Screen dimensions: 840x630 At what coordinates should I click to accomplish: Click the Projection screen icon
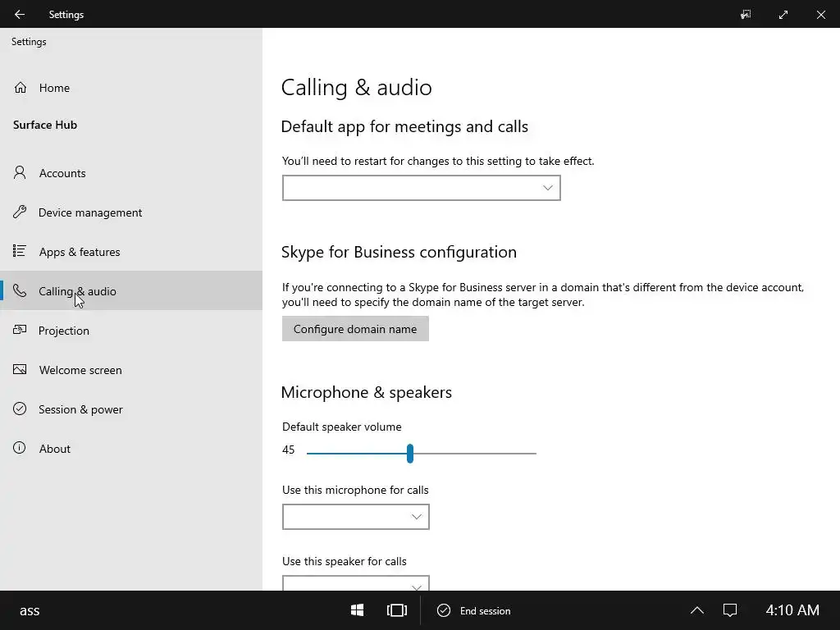click(x=20, y=330)
